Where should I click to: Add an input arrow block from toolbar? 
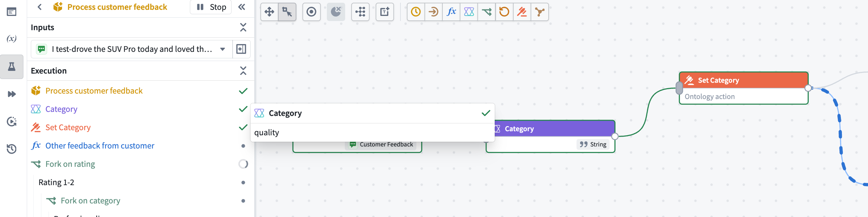(x=434, y=12)
